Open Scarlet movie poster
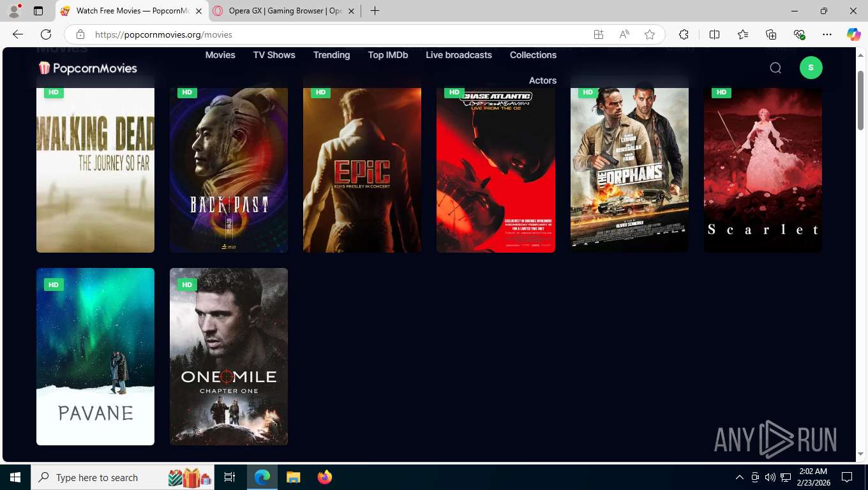Image resolution: width=868 pixels, height=490 pixels. click(763, 164)
